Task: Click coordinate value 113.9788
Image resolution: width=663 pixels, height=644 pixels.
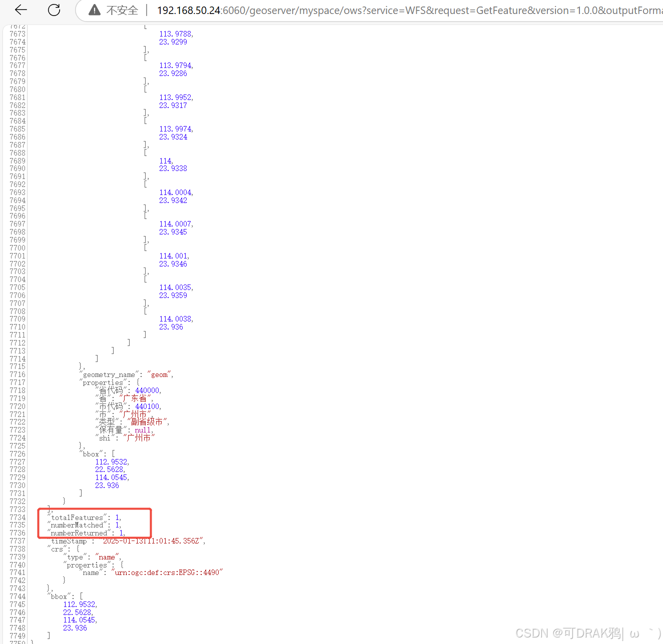Action: [175, 34]
